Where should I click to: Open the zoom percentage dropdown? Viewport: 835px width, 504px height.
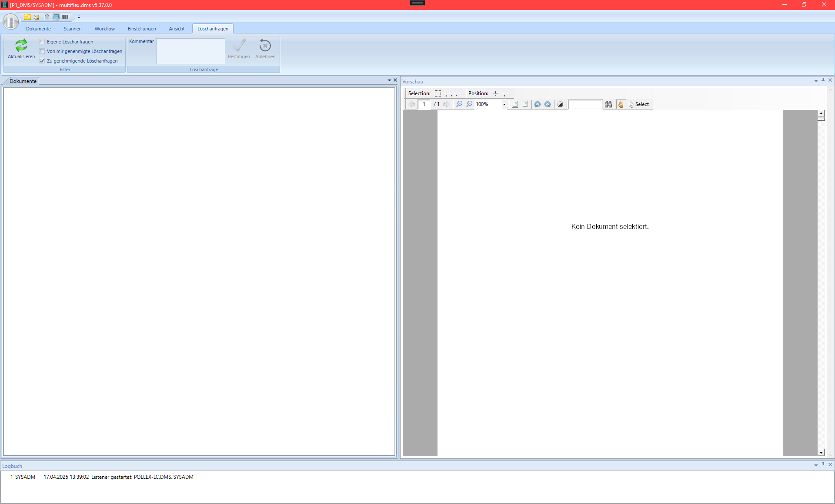[x=504, y=104]
